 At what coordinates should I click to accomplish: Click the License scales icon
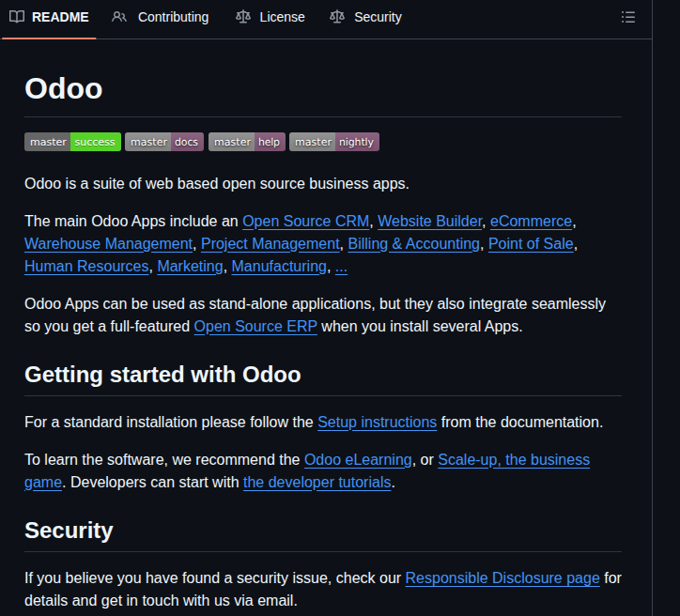tap(243, 17)
